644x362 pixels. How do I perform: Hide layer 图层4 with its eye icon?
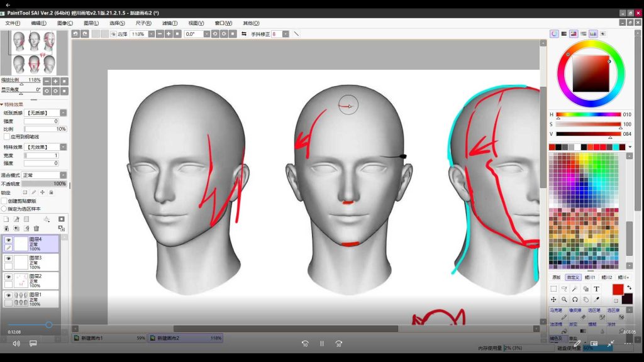tap(8, 240)
